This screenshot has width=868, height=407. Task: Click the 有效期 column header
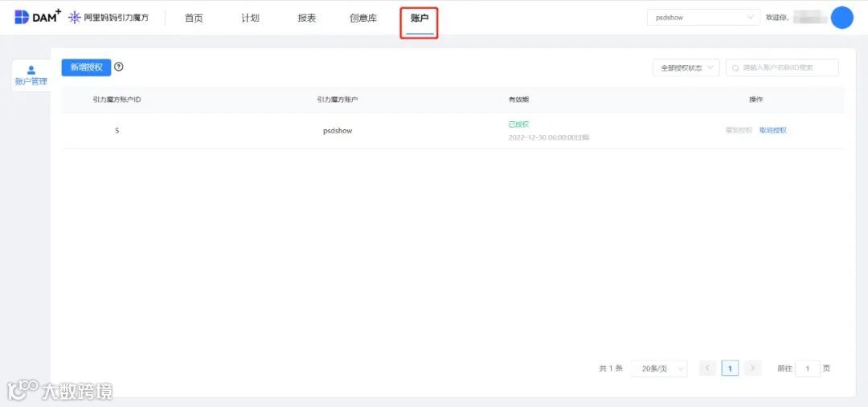(x=518, y=100)
